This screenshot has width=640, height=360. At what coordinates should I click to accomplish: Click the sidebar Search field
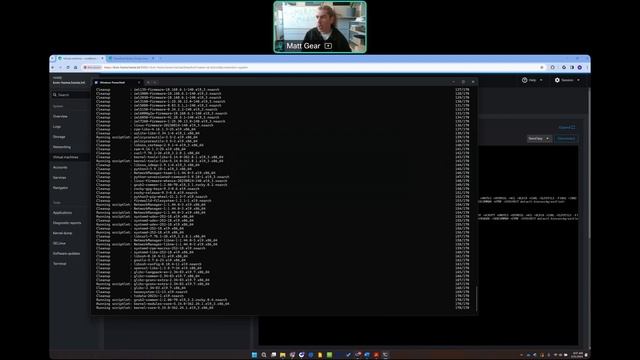(x=70, y=95)
